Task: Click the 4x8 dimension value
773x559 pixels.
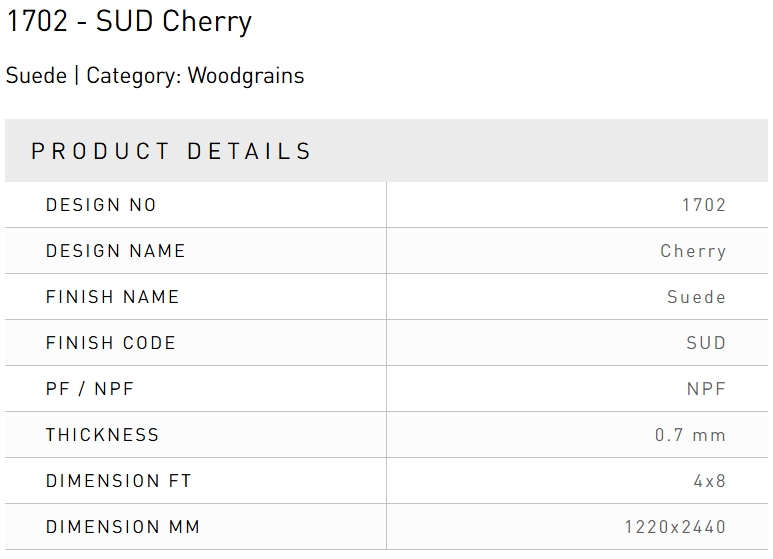Action: [x=709, y=481]
